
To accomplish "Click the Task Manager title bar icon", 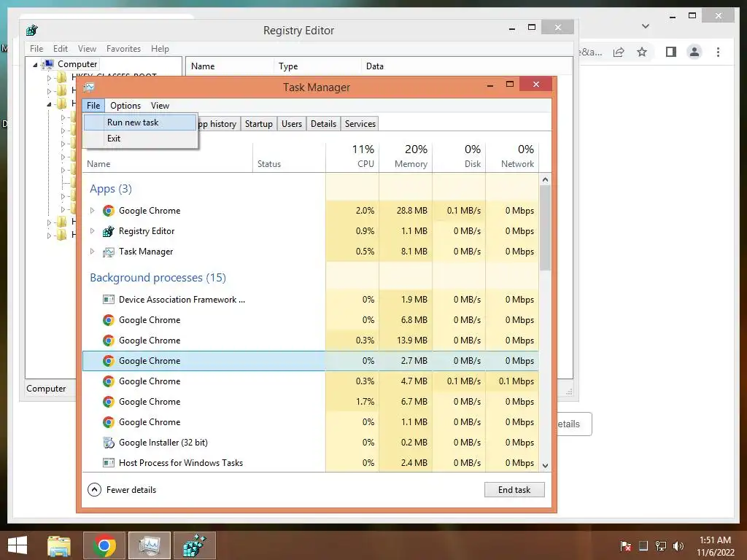I will click(x=89, y=87).
